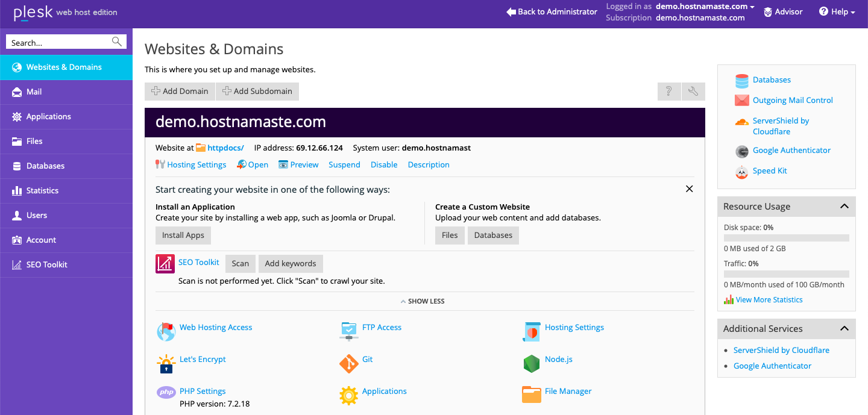Click the Web Hosting Access globe icon
This screenshot has width=868, height=415.
click(x=166, y=331)
